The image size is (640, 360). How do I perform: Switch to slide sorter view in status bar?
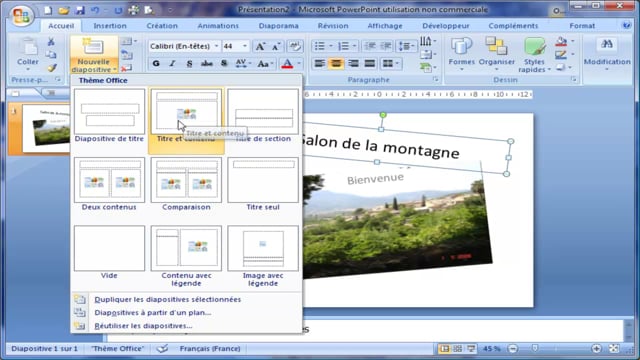[458, 349]
